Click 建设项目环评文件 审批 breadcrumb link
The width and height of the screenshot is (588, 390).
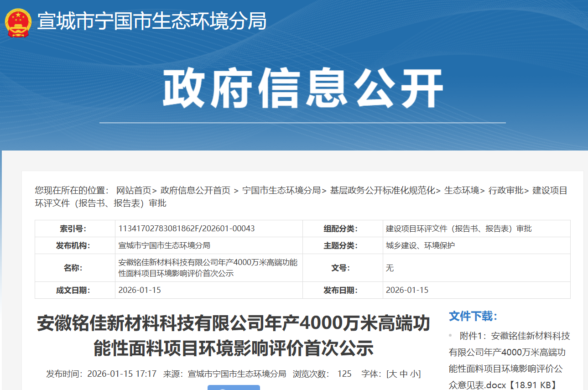point(550,191)
